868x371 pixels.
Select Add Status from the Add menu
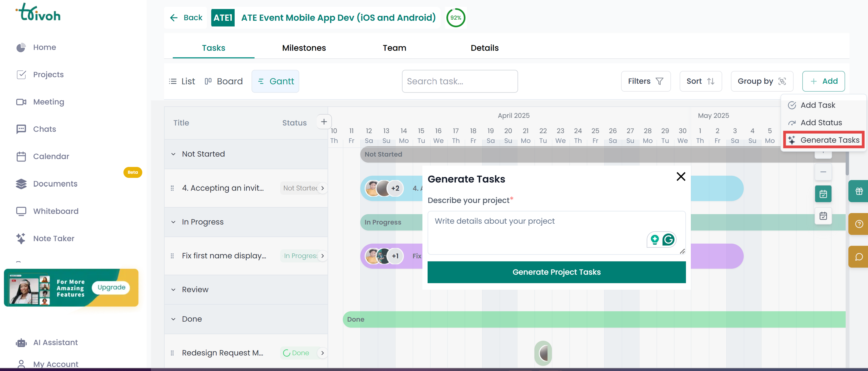821,122
